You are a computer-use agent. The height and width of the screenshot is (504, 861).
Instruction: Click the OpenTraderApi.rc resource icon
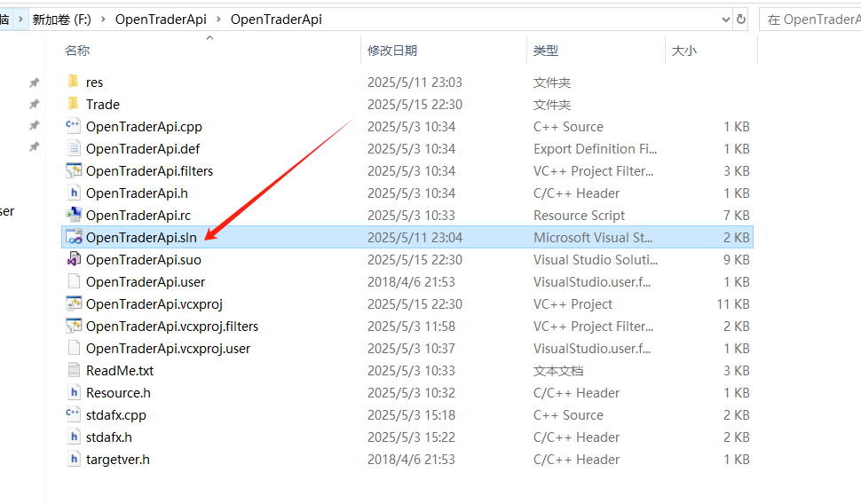pyautogui.click(x=73, y=215)
